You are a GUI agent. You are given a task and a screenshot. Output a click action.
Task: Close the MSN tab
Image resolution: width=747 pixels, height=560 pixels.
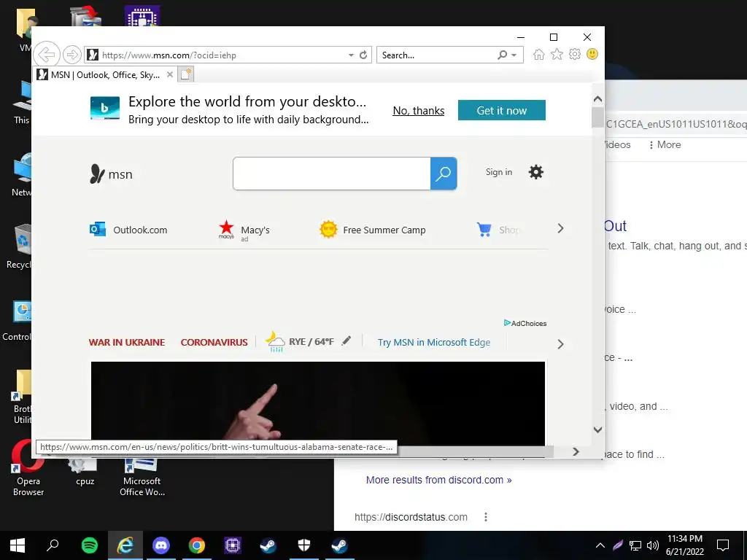tap(169, 74)
